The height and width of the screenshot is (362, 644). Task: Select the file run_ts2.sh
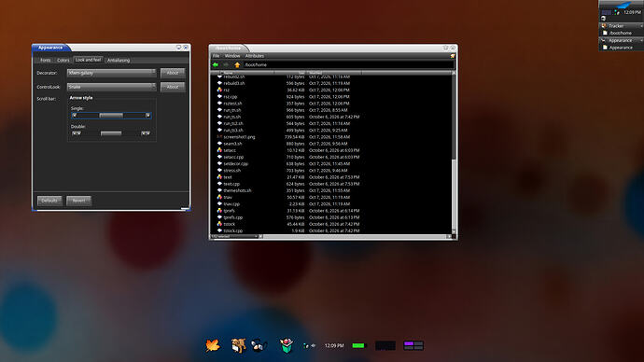(233, 123)
